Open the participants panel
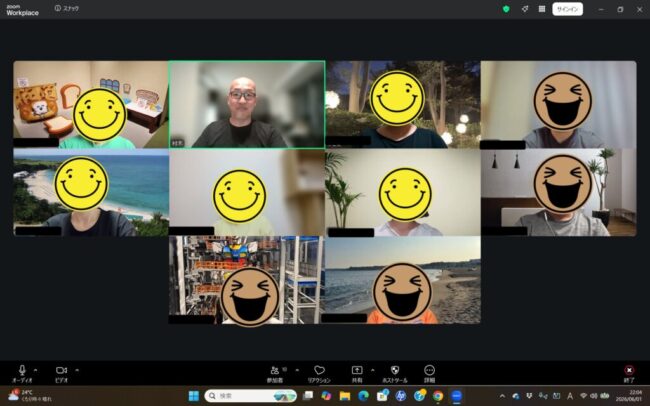This screenshot has width=650, height=406. [x=275, y=374]
